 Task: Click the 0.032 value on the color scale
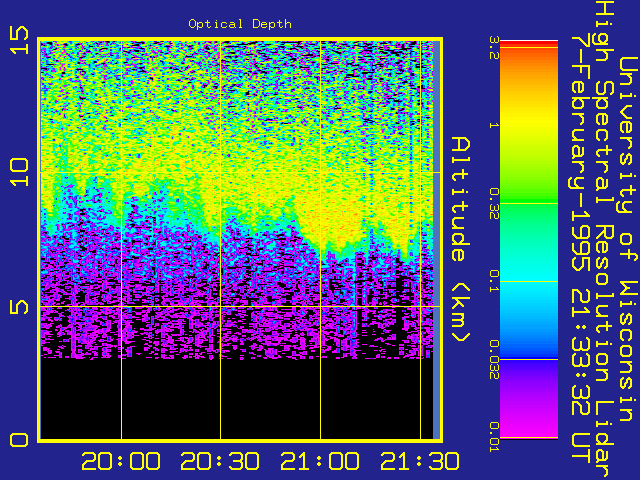coord(494,359)
